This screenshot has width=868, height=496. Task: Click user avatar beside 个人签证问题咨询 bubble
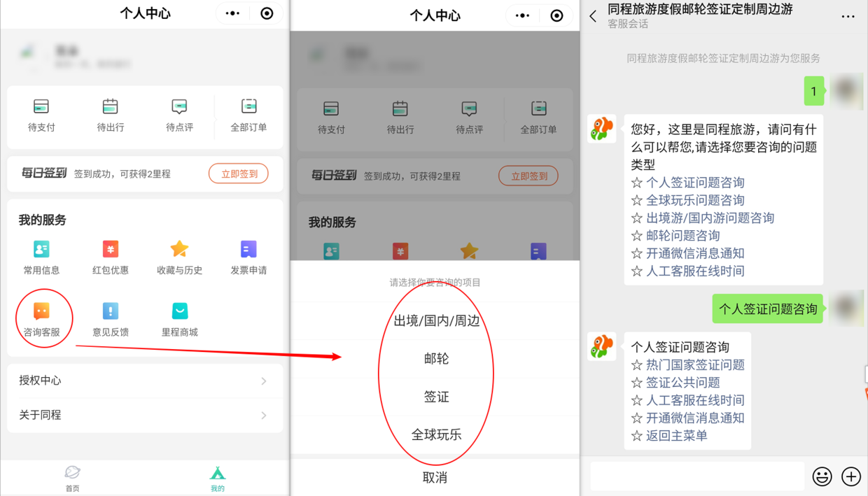(847, 308)
